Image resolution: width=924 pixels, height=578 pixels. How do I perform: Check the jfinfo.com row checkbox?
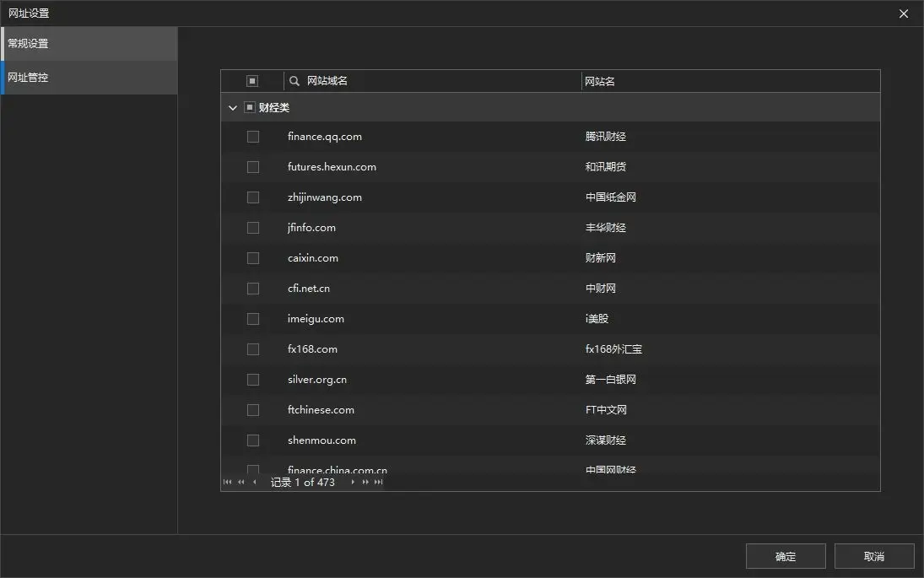click(x=253, y=228)
